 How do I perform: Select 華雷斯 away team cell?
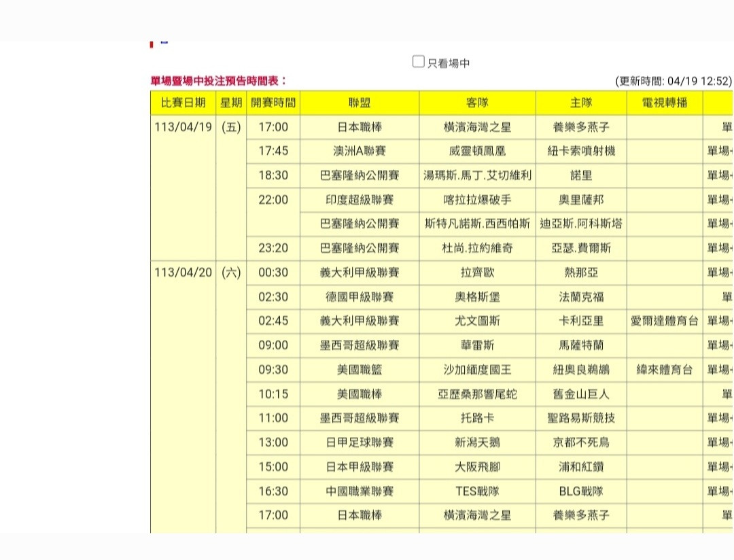(x=478, y=345)
